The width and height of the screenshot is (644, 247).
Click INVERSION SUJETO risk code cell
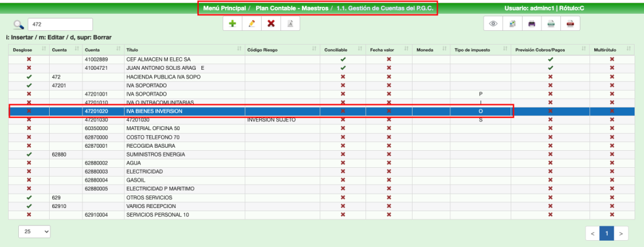click(282, 120)
